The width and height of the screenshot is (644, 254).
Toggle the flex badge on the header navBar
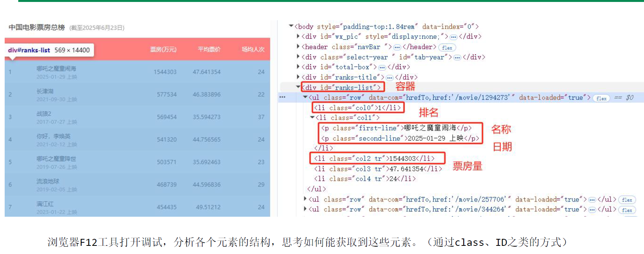[x=447, y=47]
